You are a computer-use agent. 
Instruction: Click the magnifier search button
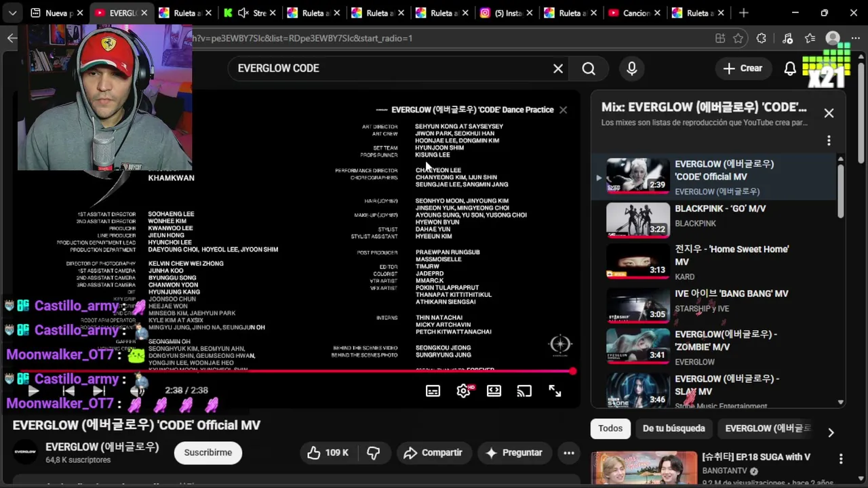pos(589,68)
